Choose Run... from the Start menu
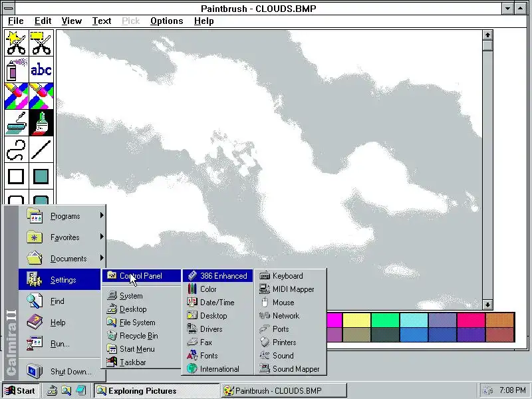Screen dimensions: 532x399 point(60,344)
